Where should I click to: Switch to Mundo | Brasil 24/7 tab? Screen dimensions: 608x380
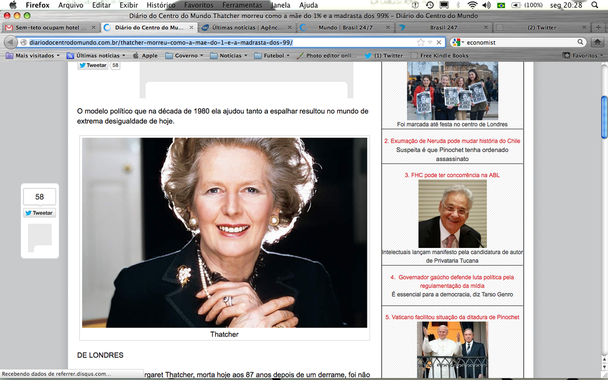coord(345,28)
